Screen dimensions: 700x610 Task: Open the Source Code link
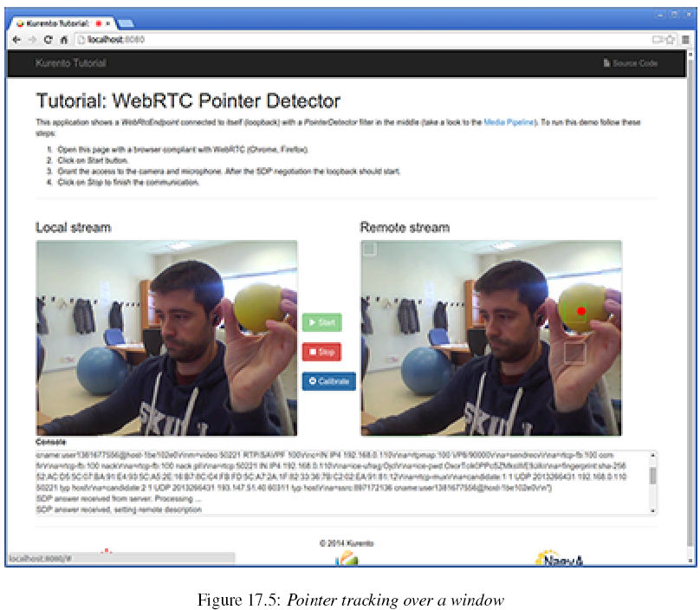point(631,63)
